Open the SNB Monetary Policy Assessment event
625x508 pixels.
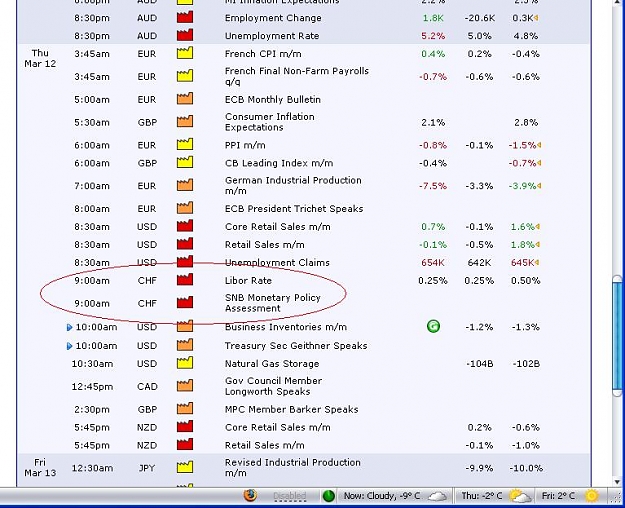(273, 303)
